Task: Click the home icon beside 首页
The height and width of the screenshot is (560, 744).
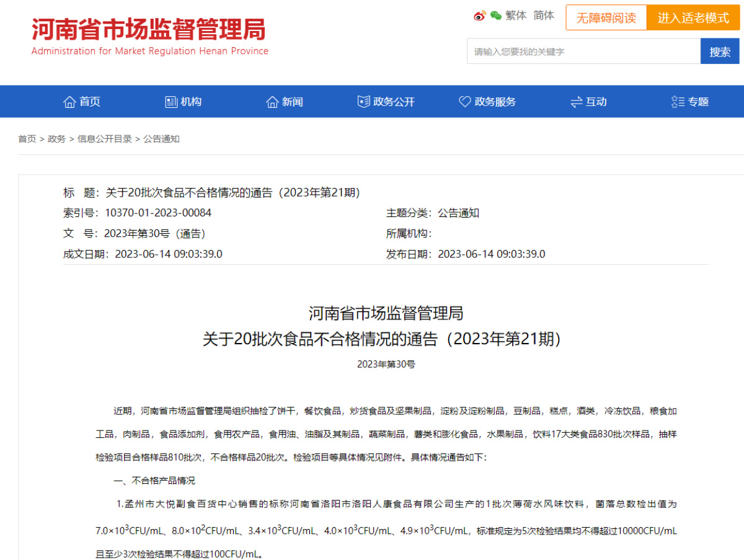Action: click(x=69, y=102)
